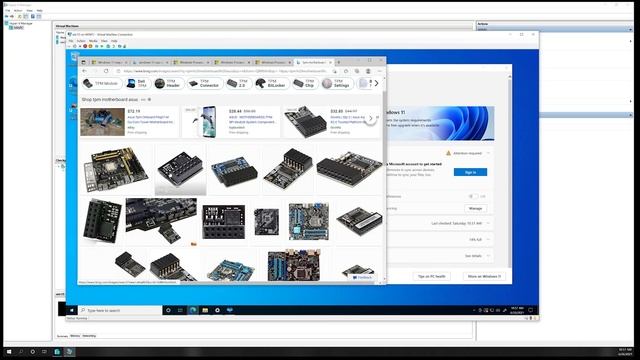Open the File menu in VM Connection
This screenshot has width=640, height=360.
(71, 41)
